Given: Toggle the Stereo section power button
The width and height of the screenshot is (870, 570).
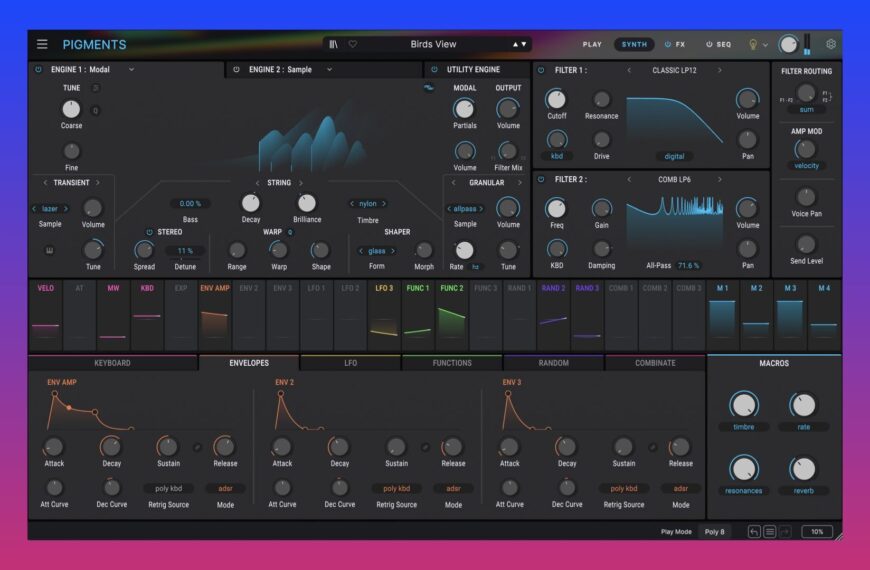Looking at the screenshot, I should [x=149, y=232].
